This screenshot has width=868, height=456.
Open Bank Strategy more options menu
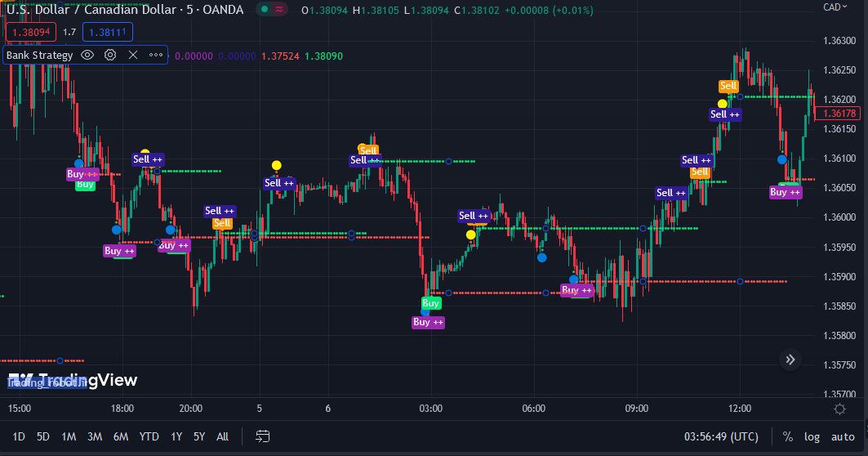156,55
